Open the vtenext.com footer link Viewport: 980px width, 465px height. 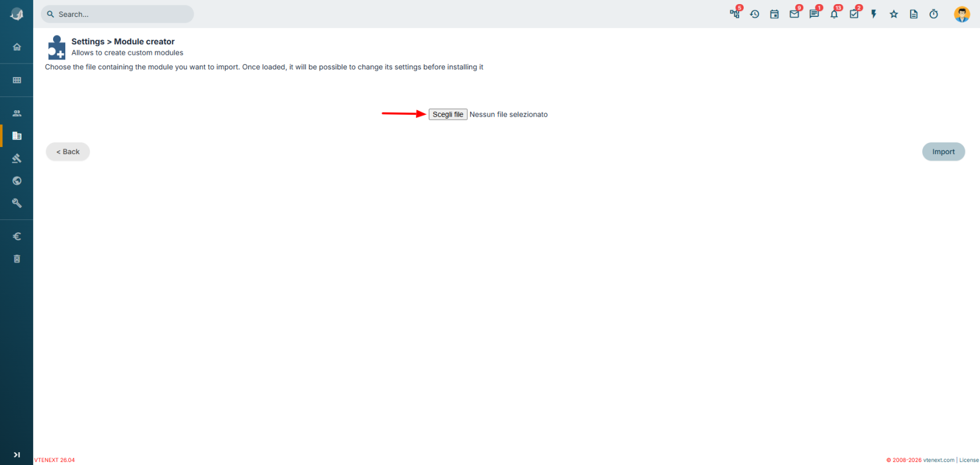(x=939, y=460)
